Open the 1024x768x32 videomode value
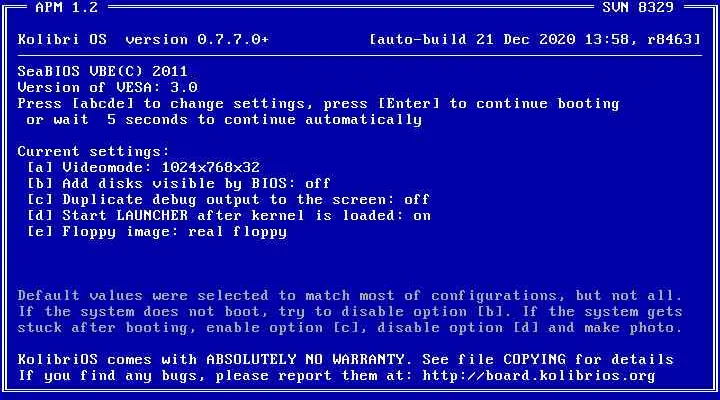This screenshot has width=720, height=400. (211, 167)
